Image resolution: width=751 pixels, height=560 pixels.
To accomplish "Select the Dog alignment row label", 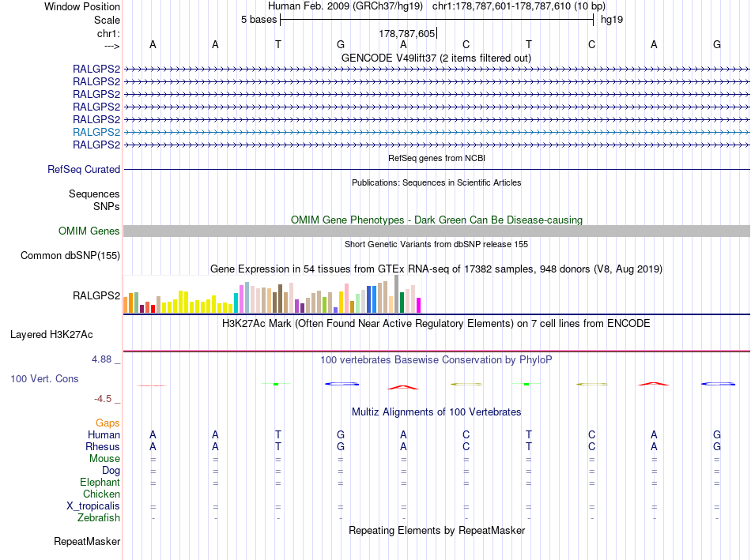I will [111, 471].
